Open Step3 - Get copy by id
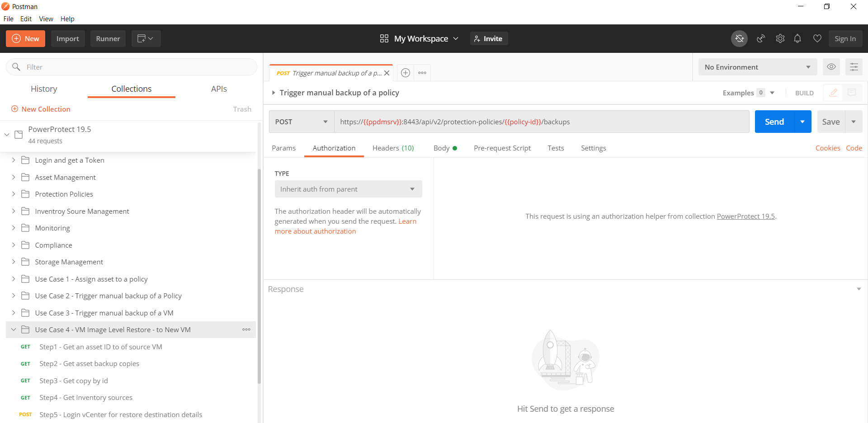 (73, 381)
